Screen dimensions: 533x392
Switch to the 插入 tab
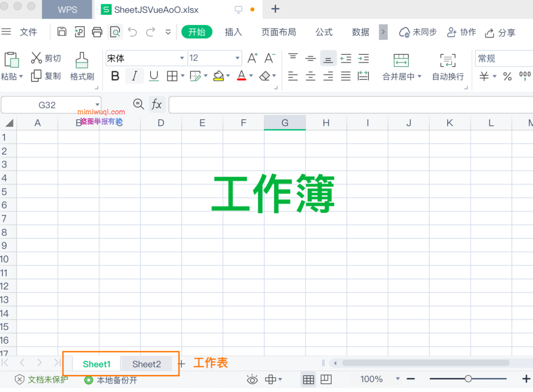(233, 32)
